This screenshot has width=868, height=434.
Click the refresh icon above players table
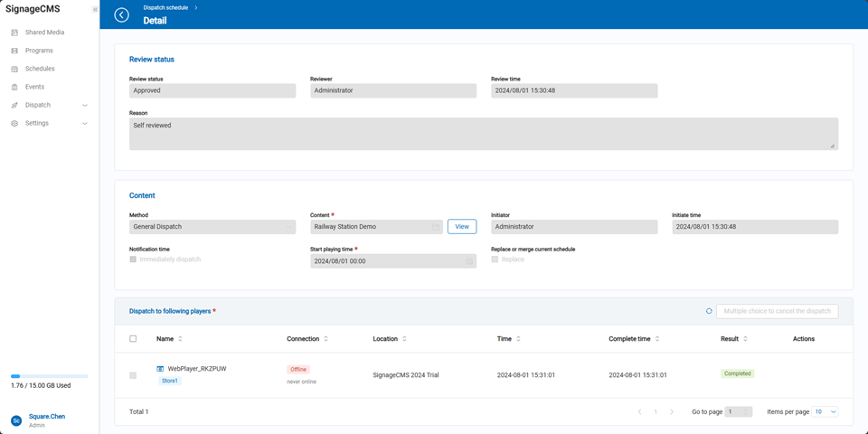point(709,311)
